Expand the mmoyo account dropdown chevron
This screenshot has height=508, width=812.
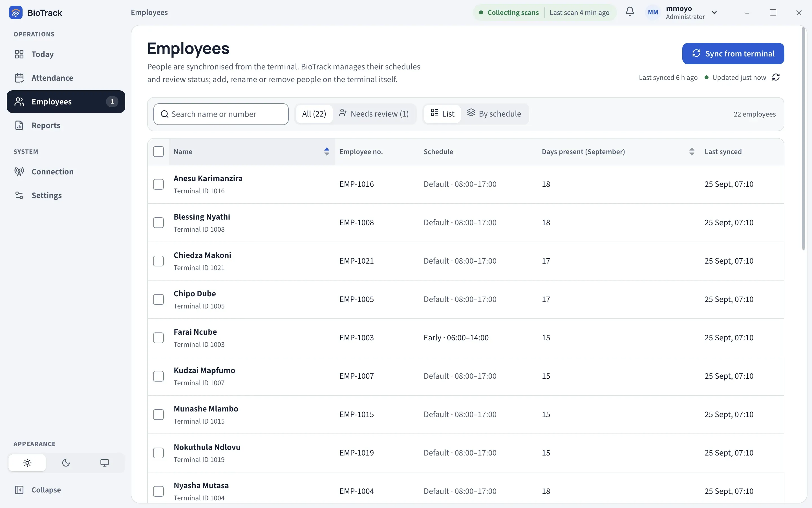[x=714, y=12]
